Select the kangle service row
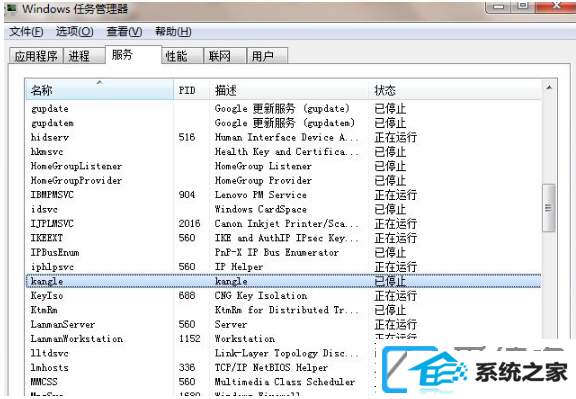Image resolution: width=576 pixels, height=399 pixels. pos(284,281)
